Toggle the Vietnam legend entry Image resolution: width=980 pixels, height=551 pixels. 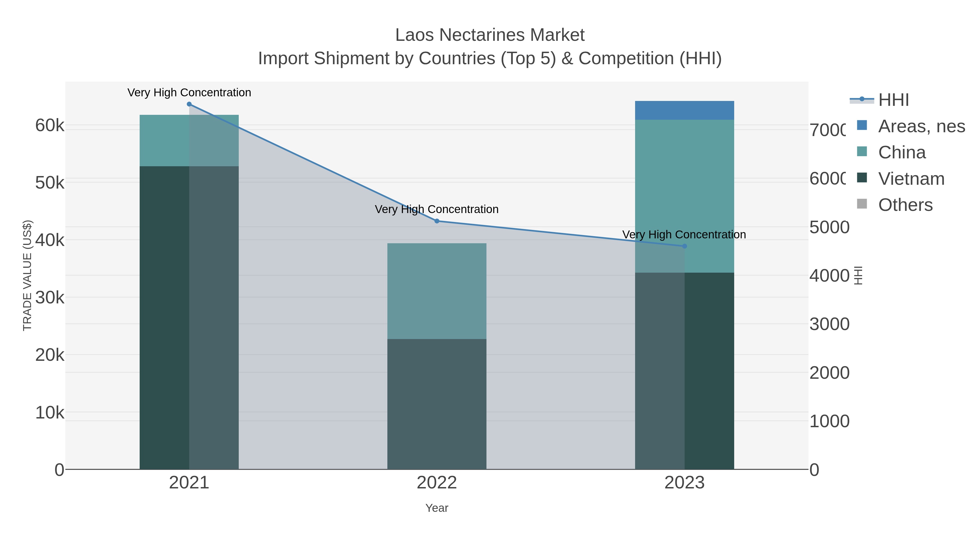[x=900, y=178]
